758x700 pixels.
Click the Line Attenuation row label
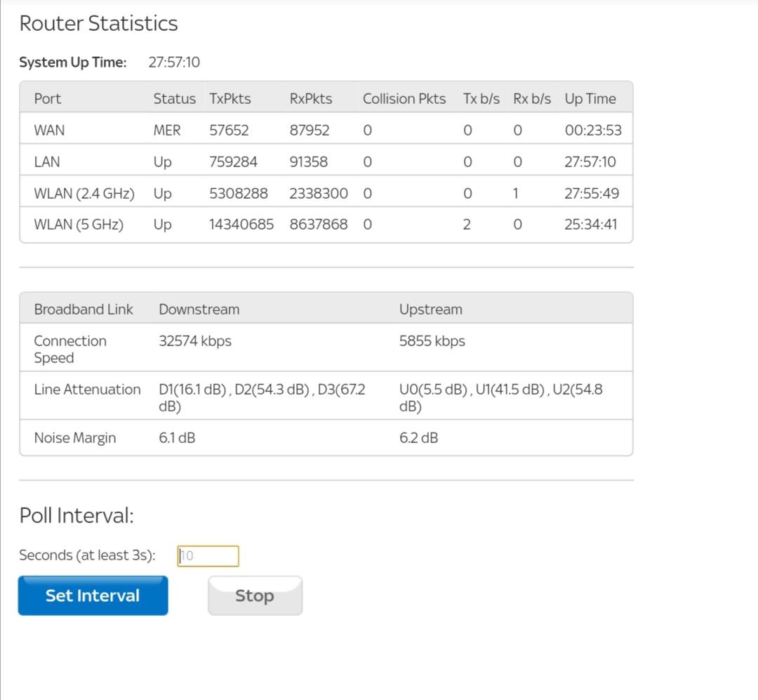tap(87, 390)
